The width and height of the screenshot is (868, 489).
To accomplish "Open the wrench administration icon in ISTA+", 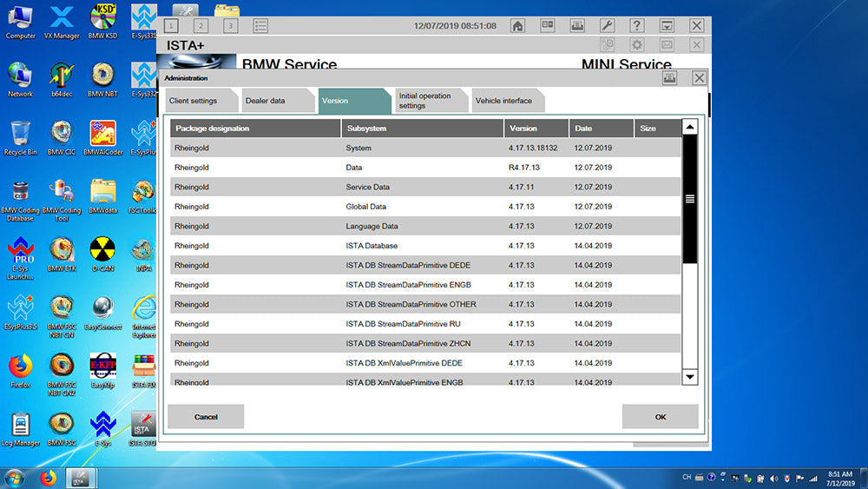I will [x=607, y=26].
